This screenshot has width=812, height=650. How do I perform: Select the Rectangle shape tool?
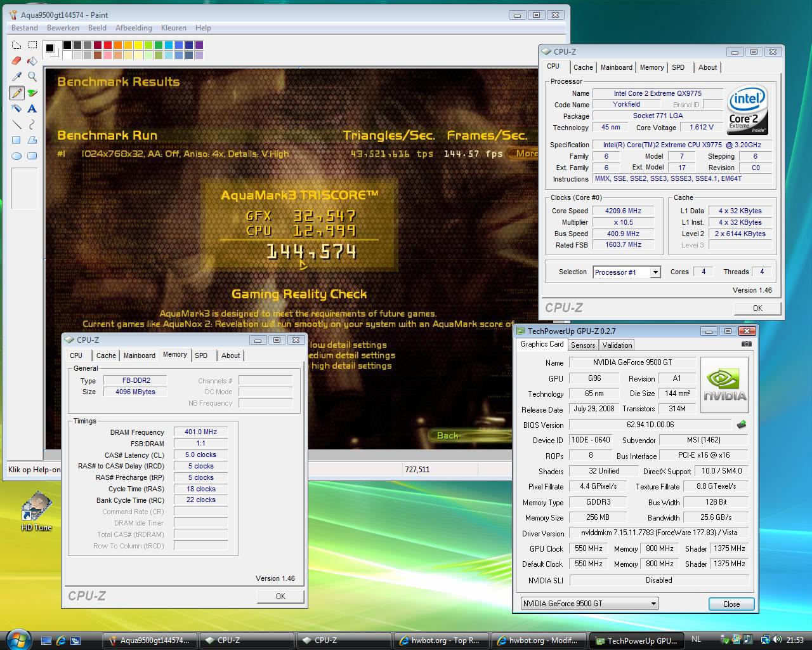pyautogui.click(x=16, y=140)
